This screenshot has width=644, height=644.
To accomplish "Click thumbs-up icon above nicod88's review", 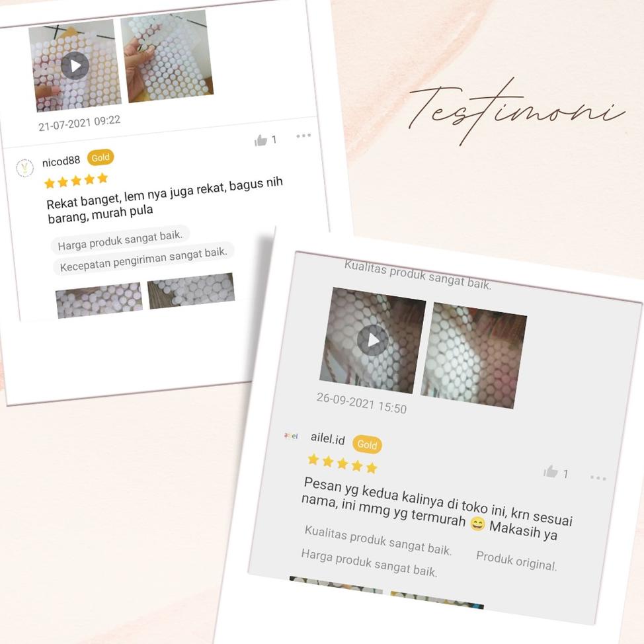I will click(x=261, y=141).
